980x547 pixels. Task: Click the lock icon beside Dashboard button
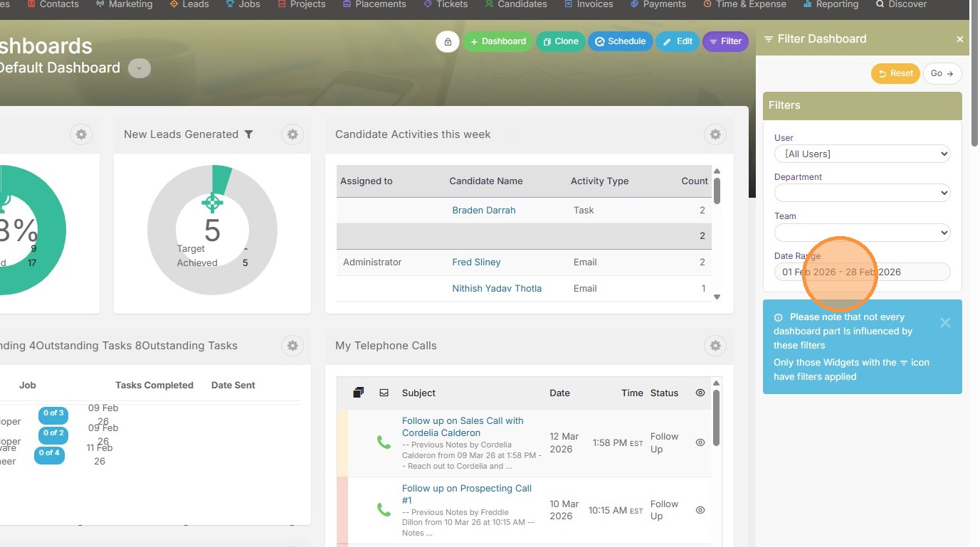[x=448, y=41]
